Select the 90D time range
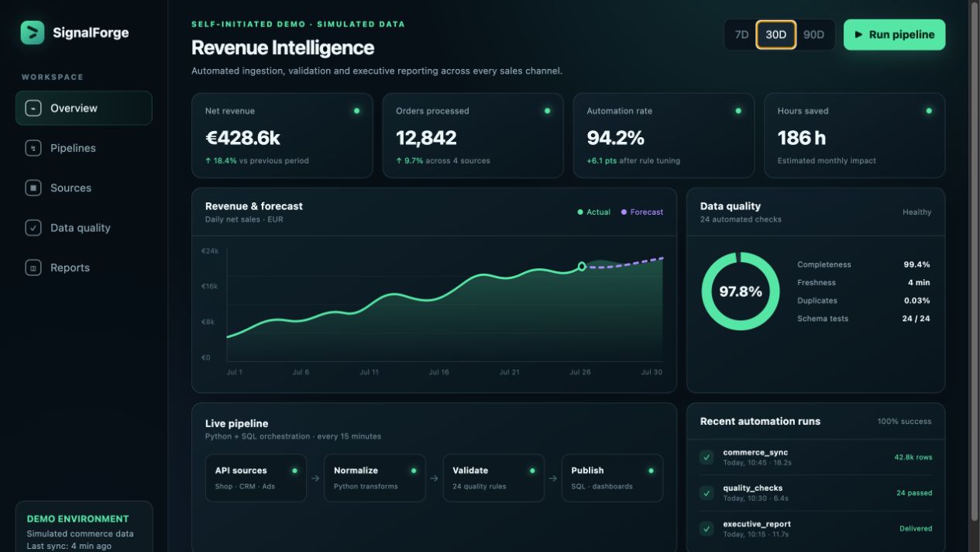Viewport: 980px width, 552px height. coord(813,35)
